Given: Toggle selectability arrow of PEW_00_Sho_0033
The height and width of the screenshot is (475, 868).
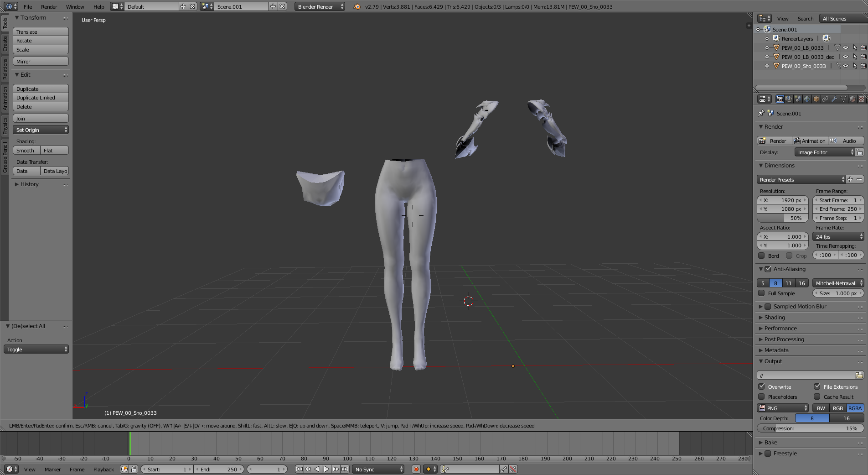Looking at the screenshot, I should pyautogui.click(x=855, y=66).
